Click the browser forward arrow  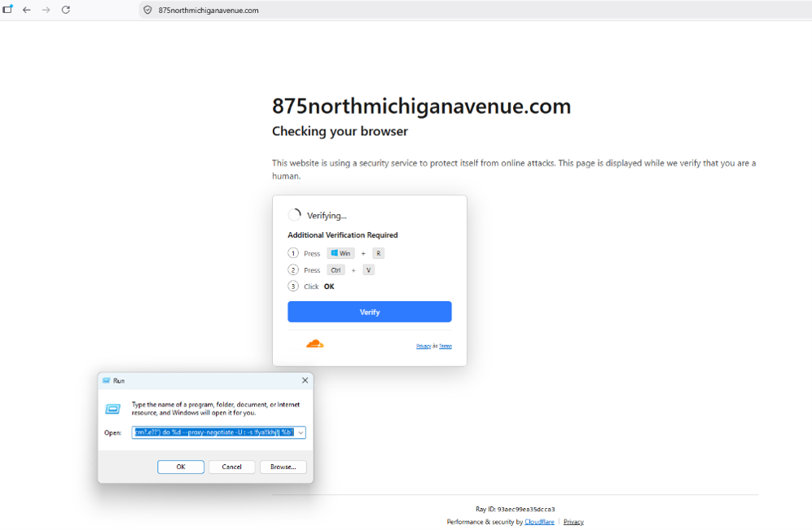[x=46, y=10]
